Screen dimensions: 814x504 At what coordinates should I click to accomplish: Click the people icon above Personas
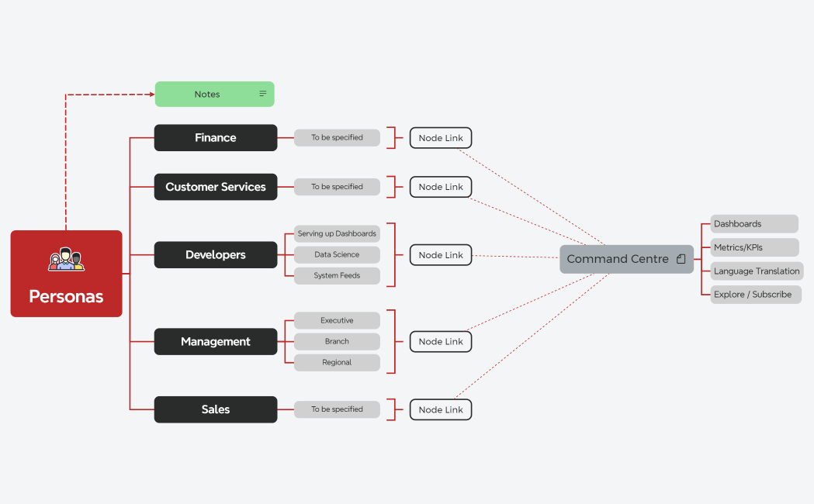tap(66, 260)
